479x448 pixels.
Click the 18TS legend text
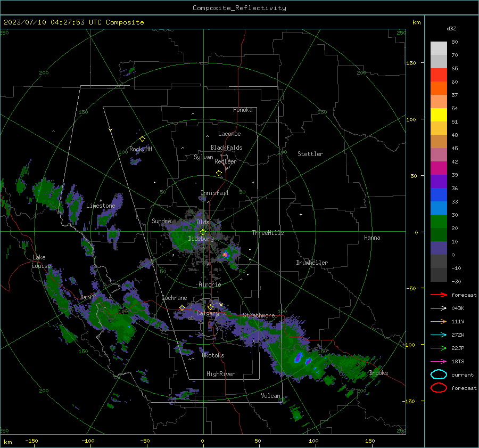coord(458,362)
